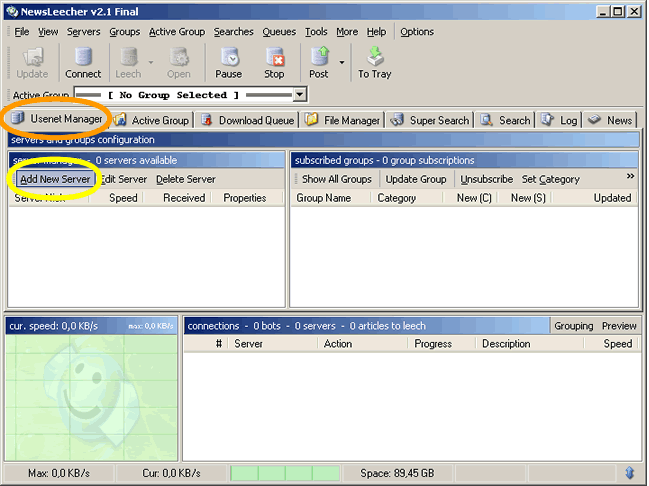Click the New (C) column header
The width and height of the screenshot is (649, 486).
pos(470,198)
